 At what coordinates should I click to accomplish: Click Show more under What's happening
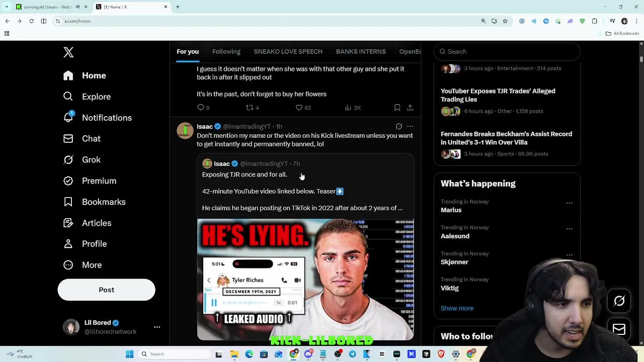(x=457, y=308)
